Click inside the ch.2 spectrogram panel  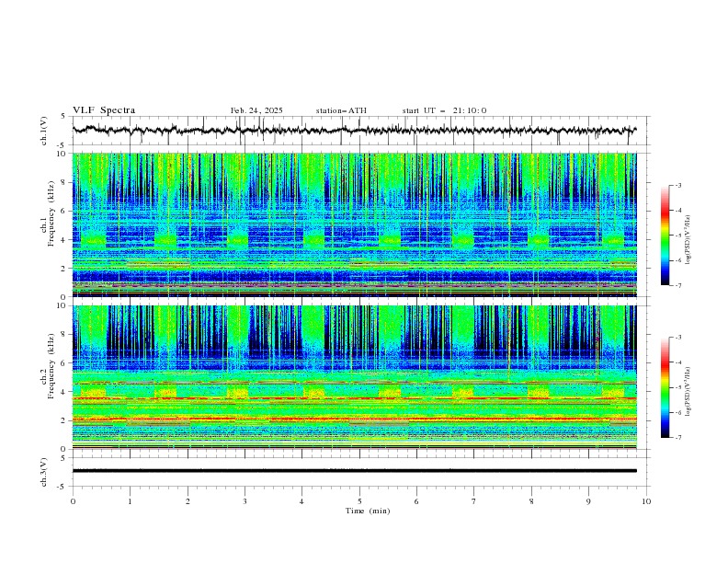[355, 377]
